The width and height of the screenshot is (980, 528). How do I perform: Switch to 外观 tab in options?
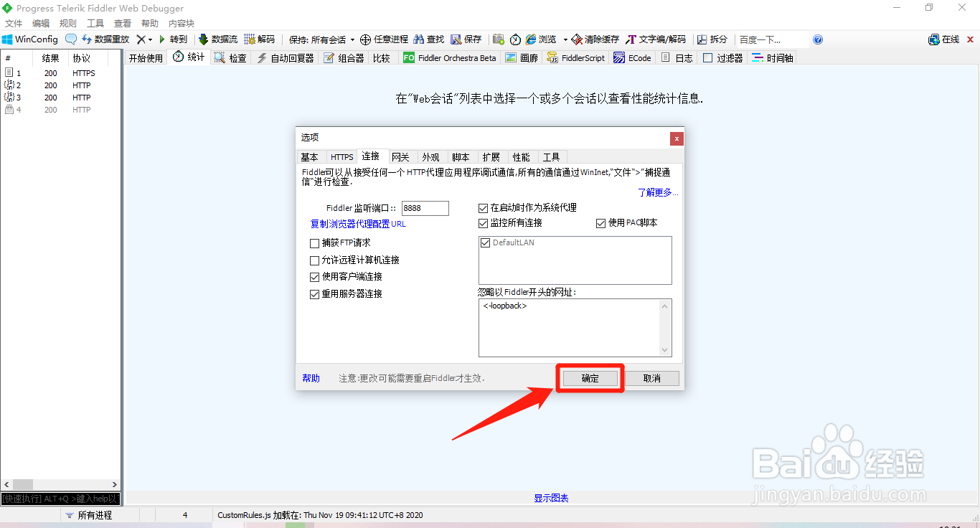[431, 157]
